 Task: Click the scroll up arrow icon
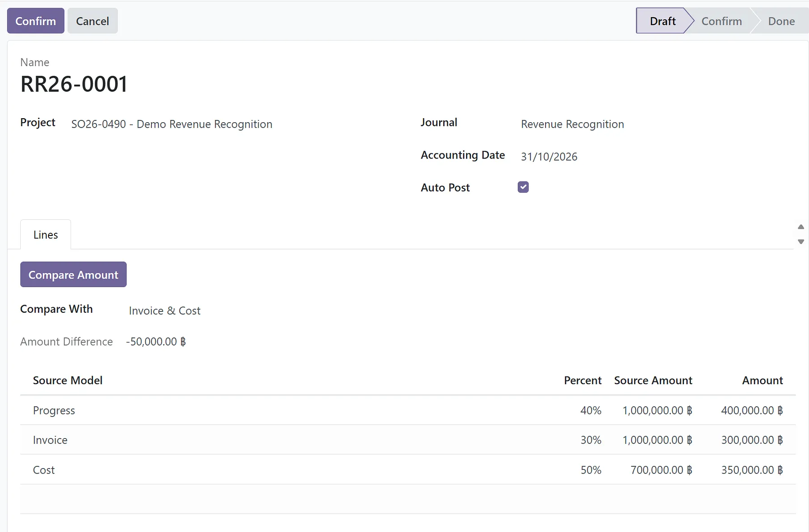pyautogui.click(x=801, y=226)
